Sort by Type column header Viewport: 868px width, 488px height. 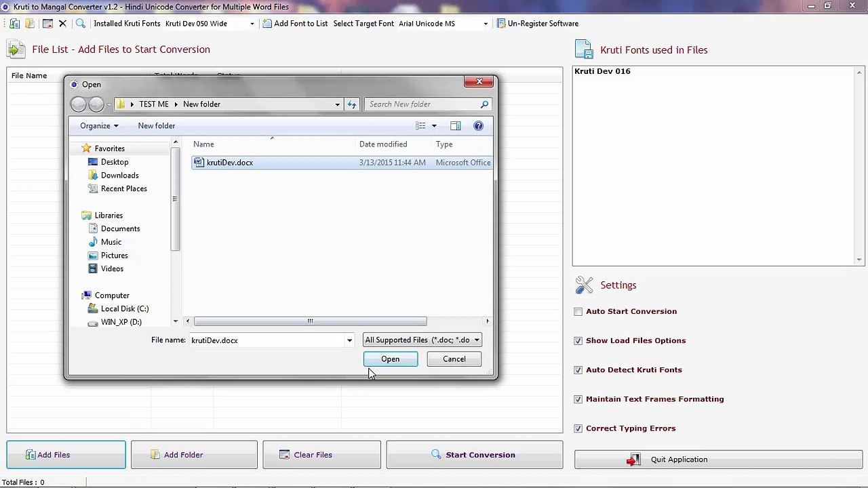coord(444,144)
